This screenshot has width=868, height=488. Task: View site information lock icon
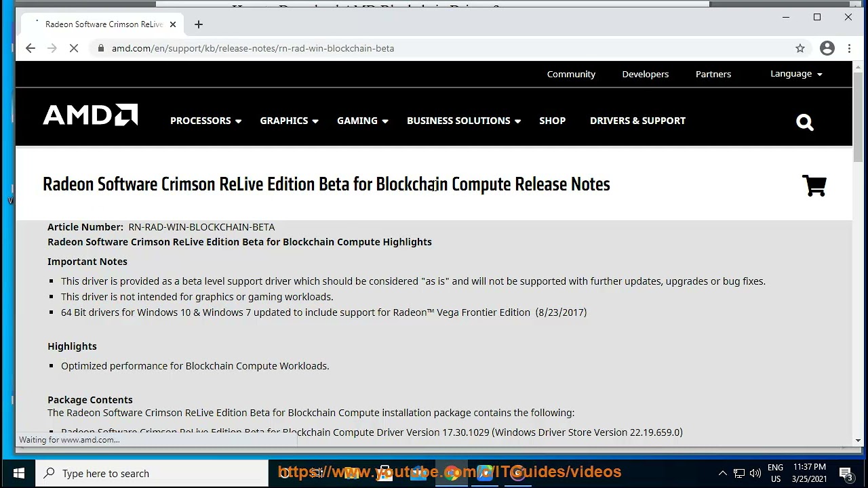coord(101,48)
